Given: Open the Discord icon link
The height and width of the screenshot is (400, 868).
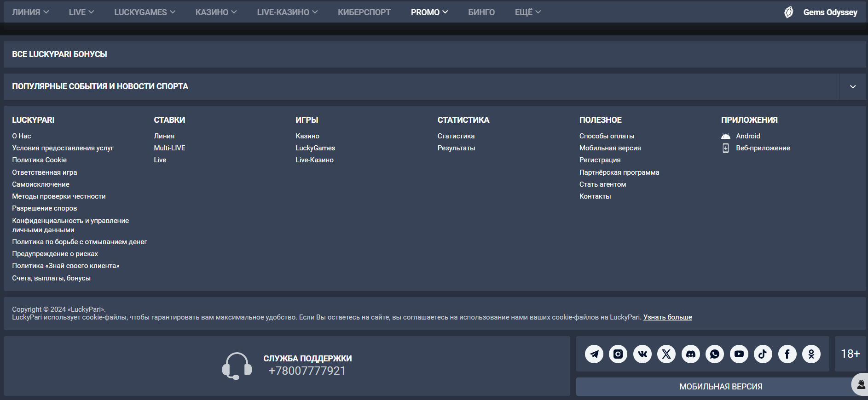Looking at the screenshot, I should tap(691, 354).
